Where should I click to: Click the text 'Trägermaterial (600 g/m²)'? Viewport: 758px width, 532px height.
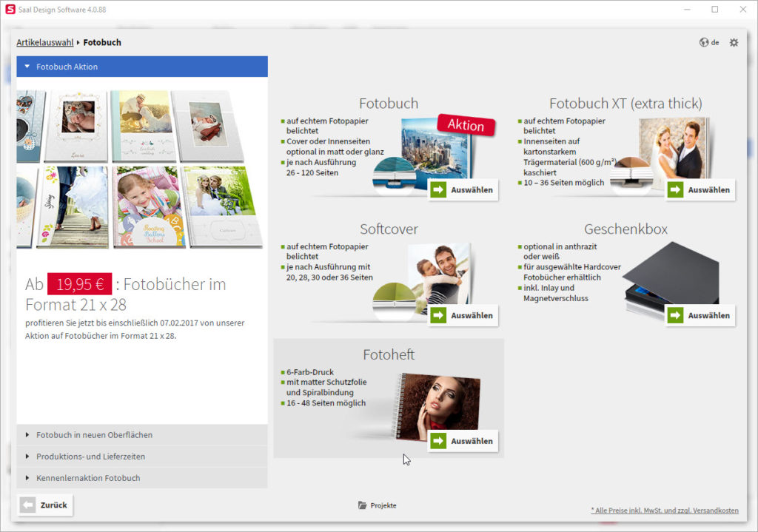tap(570, 162)
